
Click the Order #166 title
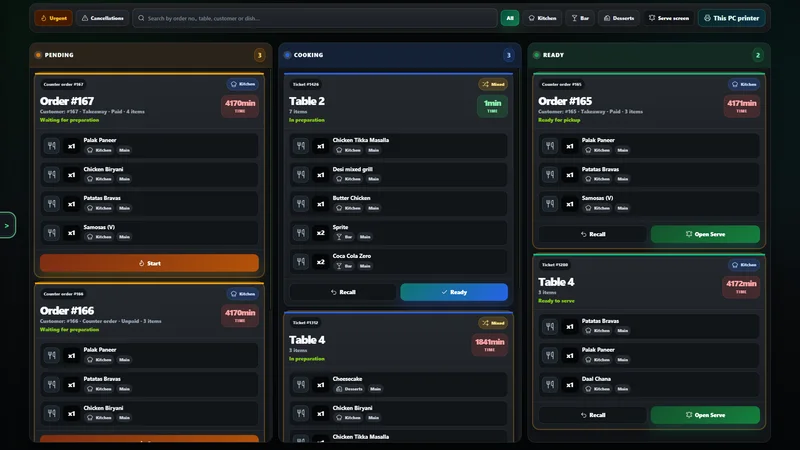click(67, 311)
